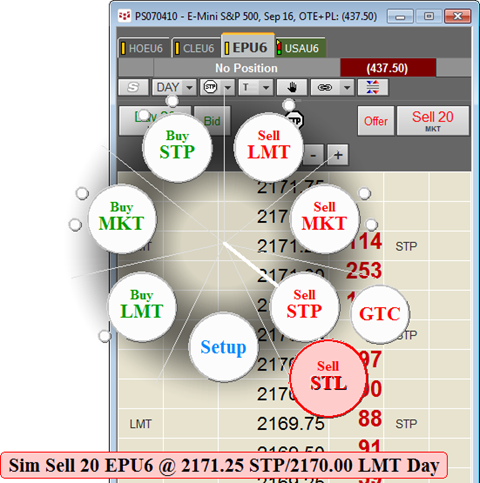
Task: Toggle the hand hold-orders button
Action: pos(292,87)
